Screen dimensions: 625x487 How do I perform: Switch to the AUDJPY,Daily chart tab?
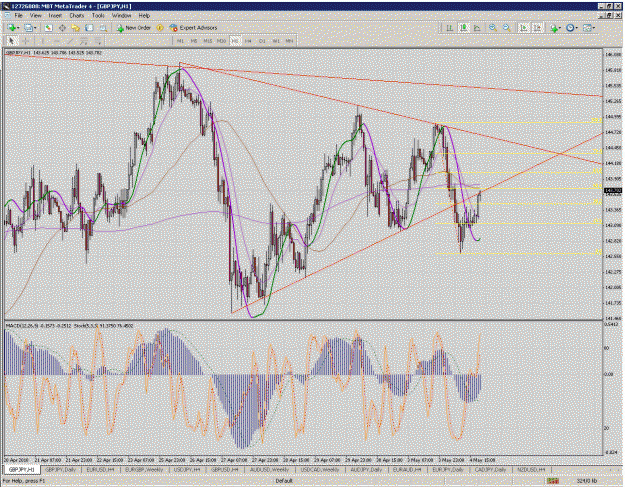click(x=366, y=470)
